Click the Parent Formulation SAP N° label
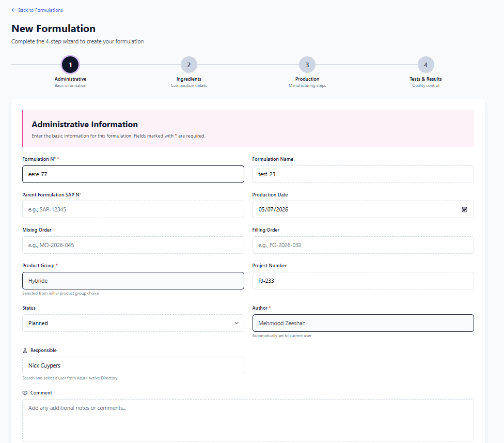Screen dimensions: 504x443 52,195
